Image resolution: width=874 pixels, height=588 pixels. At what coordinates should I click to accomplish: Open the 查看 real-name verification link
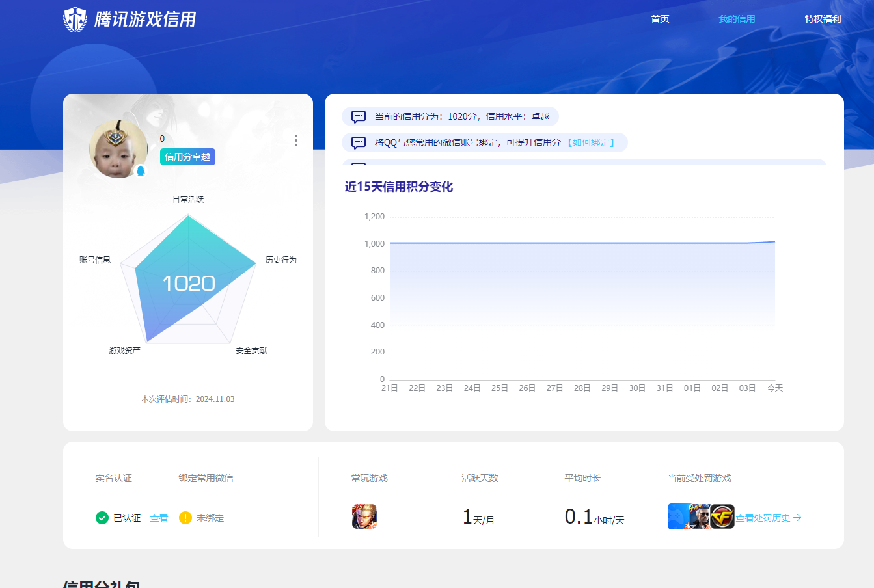(x=159, y=518)
